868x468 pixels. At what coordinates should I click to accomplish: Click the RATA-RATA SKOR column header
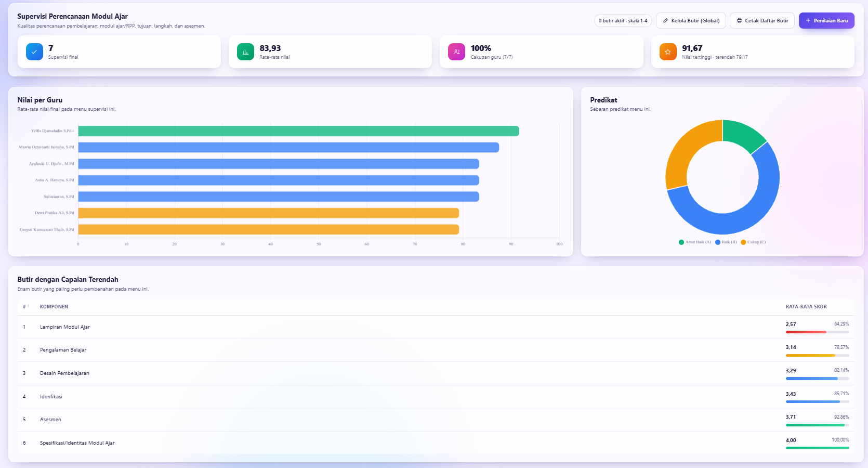[806, 307]
